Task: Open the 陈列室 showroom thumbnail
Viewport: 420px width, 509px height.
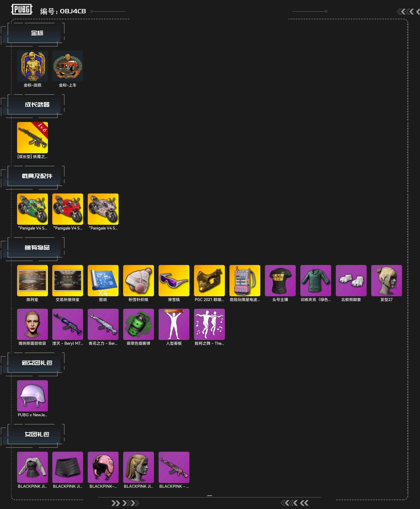Action: tap(32, 281)
